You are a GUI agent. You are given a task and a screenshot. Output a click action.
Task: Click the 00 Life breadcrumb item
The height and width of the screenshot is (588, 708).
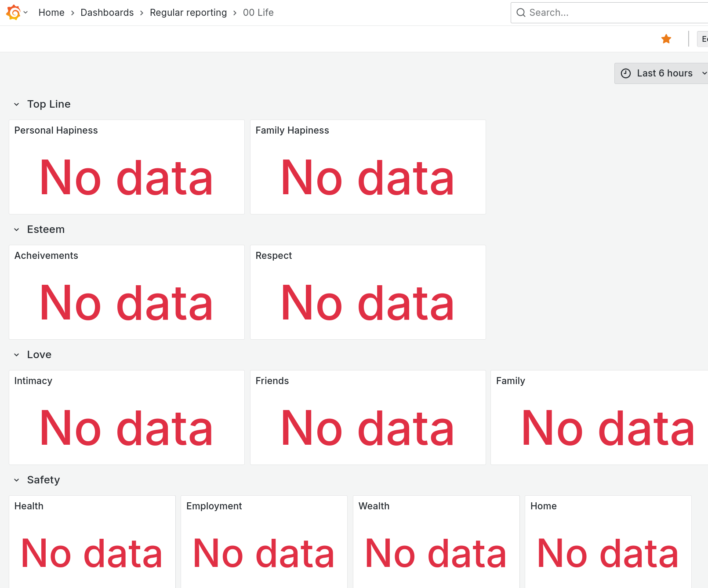tap(258, 13)
